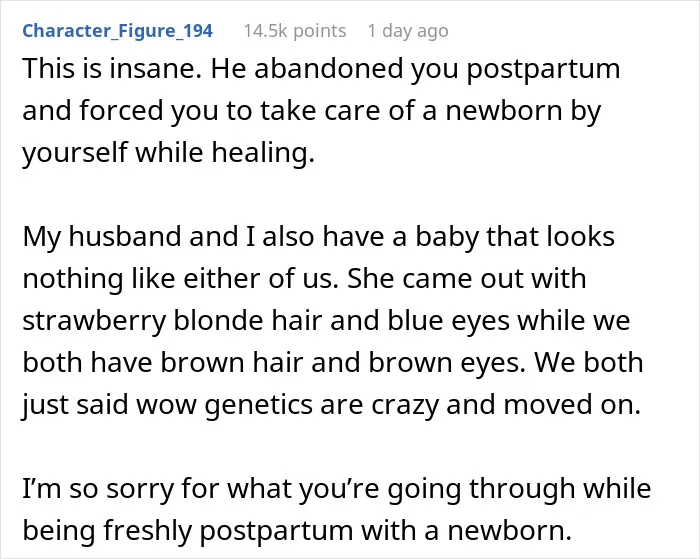Click the word 'newborn' in the second line

pos(504,111)
